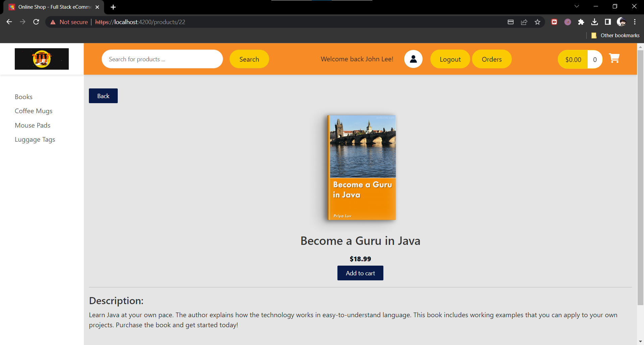This screenshot has height=345, width=644.
Task: Open the Downloads icon in the toolbar
Action: tap(595, 22)
